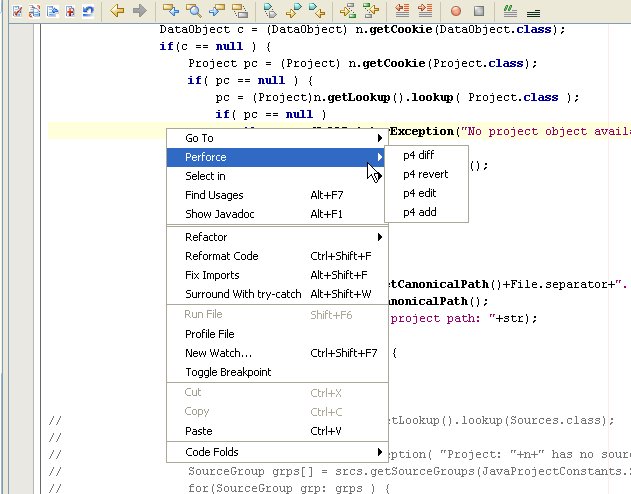Click the code line 'pc = (Project)n.getLookup().lookup'
The height and width of the screenshot is (494, 631).
click(x=397, y=97)
